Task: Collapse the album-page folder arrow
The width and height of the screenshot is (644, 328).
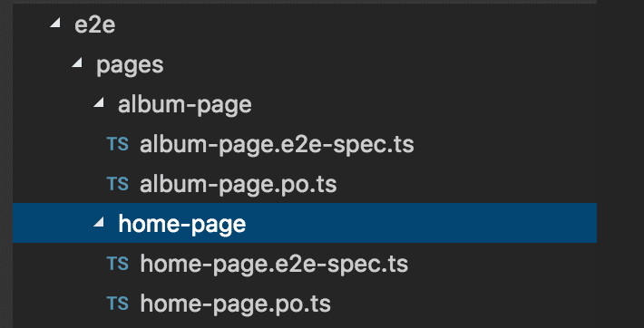Action: (99, 103)
